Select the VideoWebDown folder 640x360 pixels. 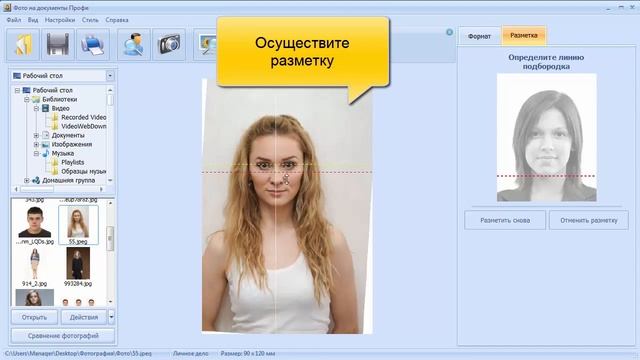(x=84, y=126)
